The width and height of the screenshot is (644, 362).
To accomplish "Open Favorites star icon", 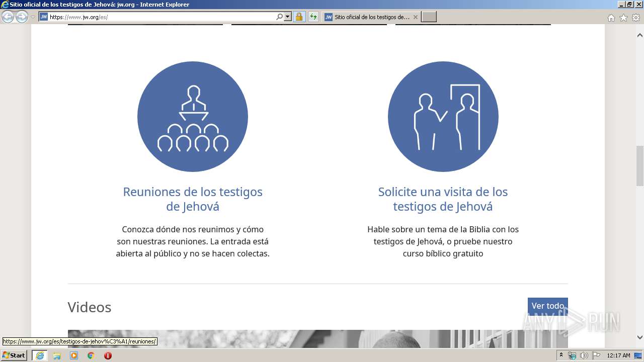I will pyautogui.click(x=623, y=18).
